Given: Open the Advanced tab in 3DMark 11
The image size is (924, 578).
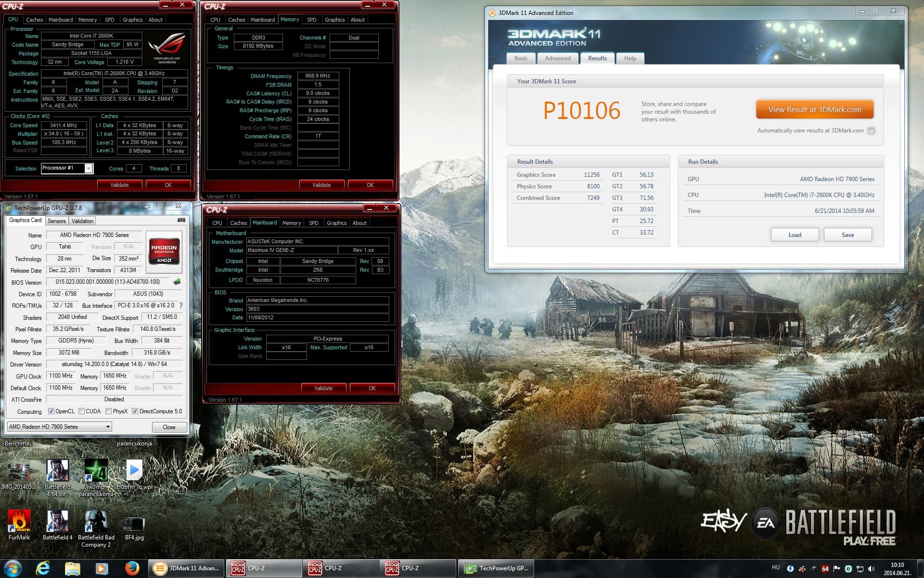Looking at the screenshot, I should 557,58.
